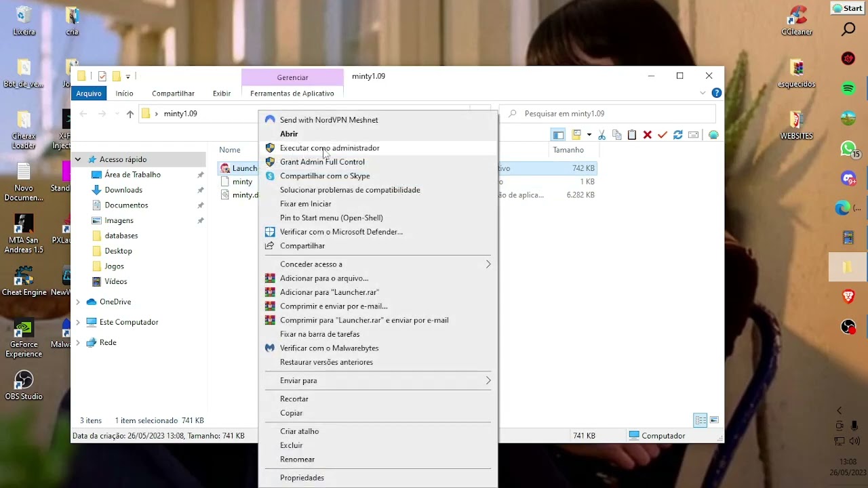The width and height of the screenshot is (868, 488).
Task: Expand the Enviar para submenu
Action: click(x=378, y=381)
